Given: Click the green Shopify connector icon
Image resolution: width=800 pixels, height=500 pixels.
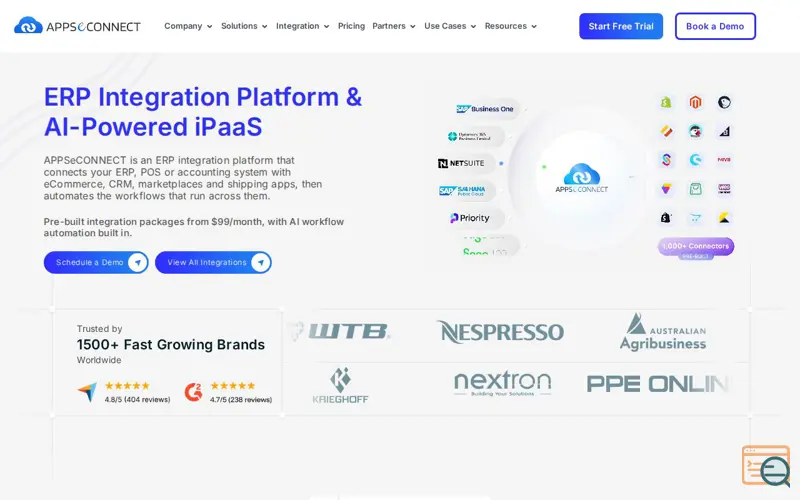Looking at the screenshot, I should [x=666, y=103].
